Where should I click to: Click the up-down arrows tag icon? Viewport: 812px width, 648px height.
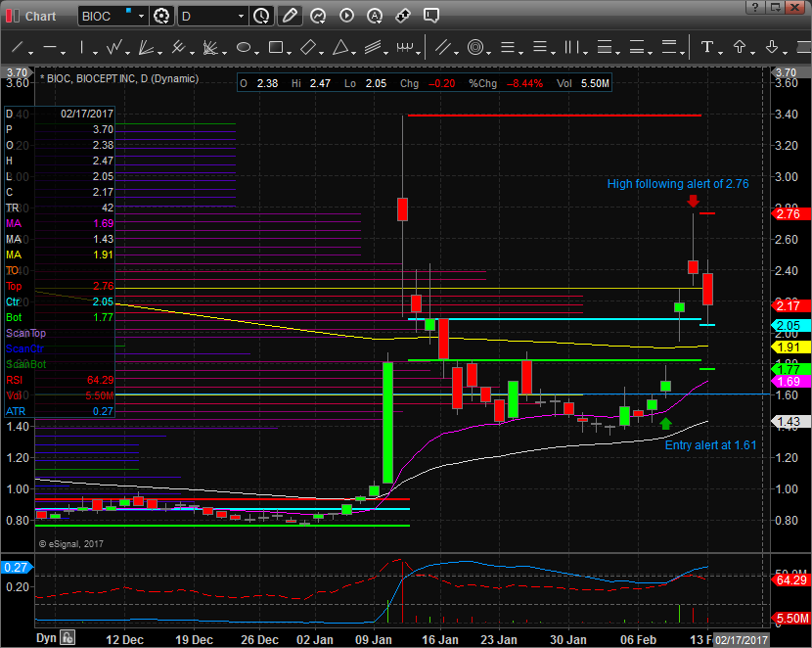[403, 16]
